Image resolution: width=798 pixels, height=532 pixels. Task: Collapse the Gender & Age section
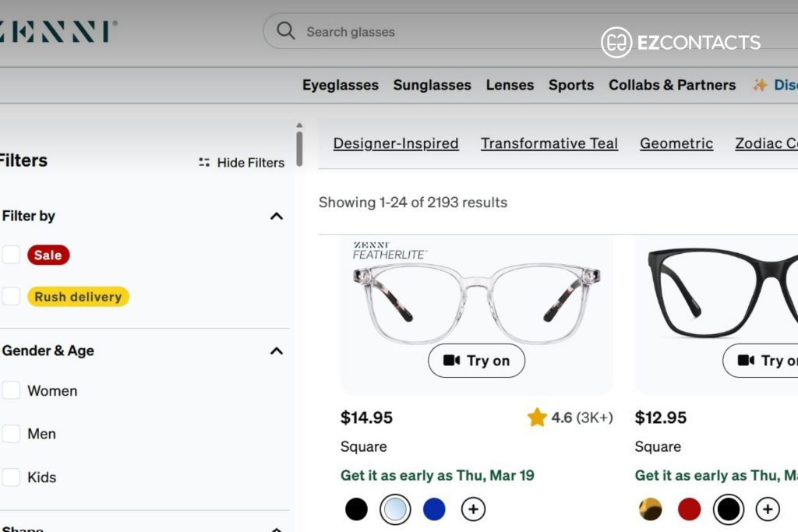tap(277, 351)
